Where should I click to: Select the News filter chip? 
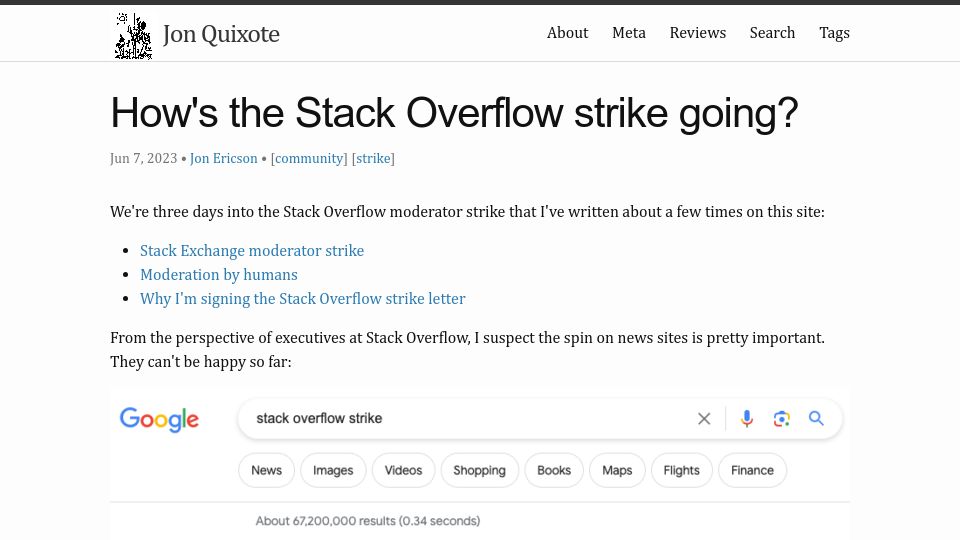pyautogui.click(x=266, y=470)
